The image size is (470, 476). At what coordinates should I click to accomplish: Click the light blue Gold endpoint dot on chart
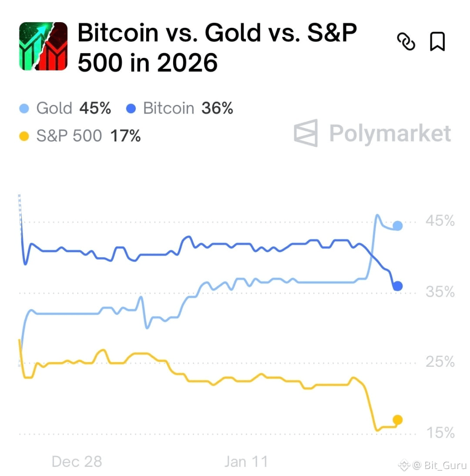[x=397, y=225]
